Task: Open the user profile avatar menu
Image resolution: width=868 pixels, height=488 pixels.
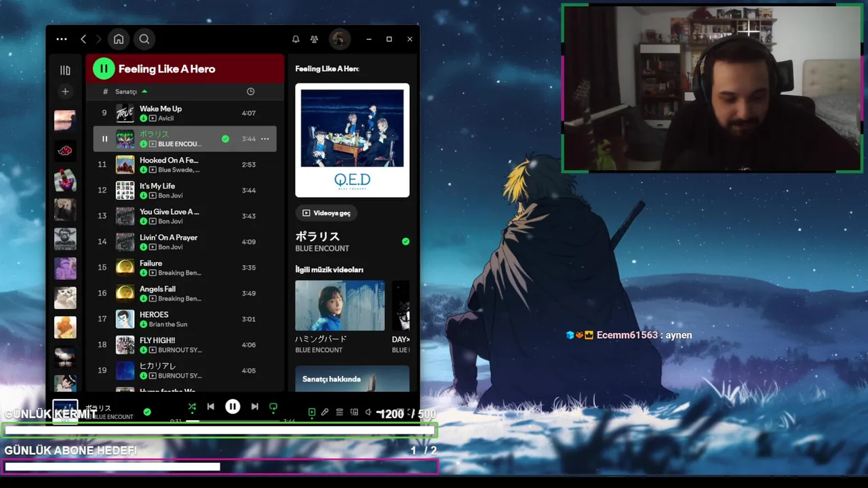Action: [x=340, y=39]
